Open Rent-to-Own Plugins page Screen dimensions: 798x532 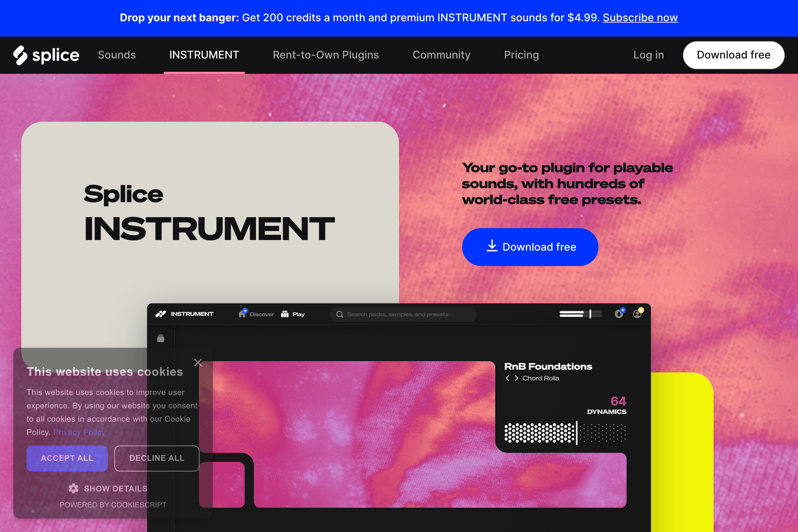pyautogui.click(x=326, y=55)
